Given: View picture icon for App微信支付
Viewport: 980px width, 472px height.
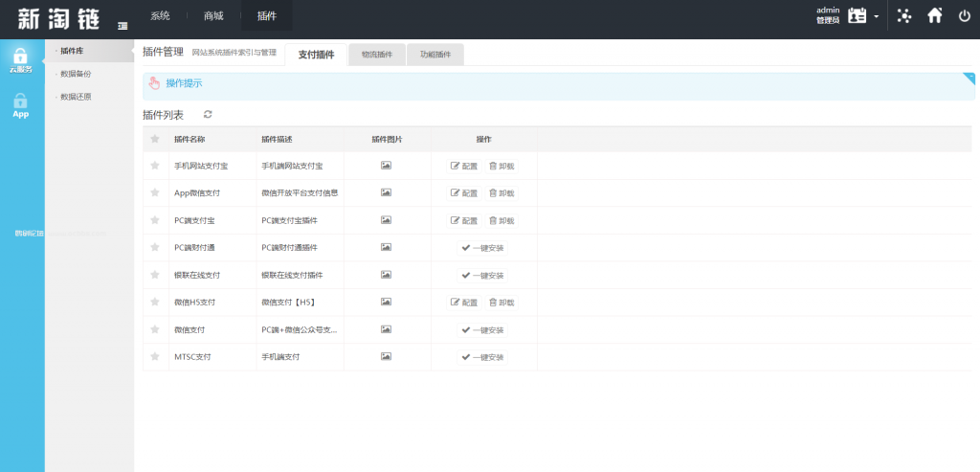Looking at the screenshot, I should pyautogui.click(x=387, y=192).
